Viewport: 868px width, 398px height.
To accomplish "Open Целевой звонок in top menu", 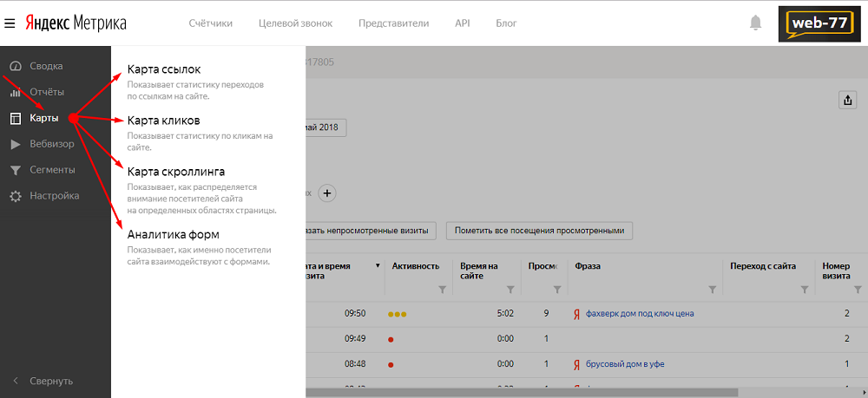I will pyautogui.click(x=296, y=23).
